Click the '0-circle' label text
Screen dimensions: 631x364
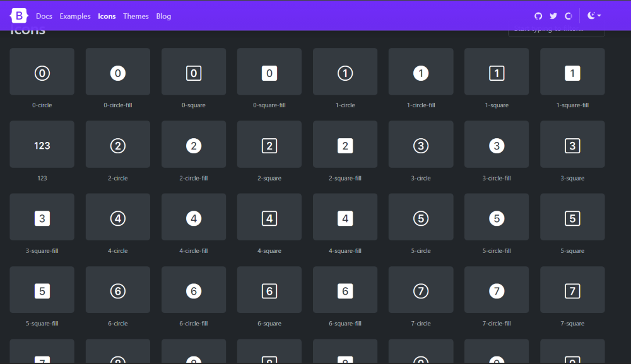tap(42, 105)
